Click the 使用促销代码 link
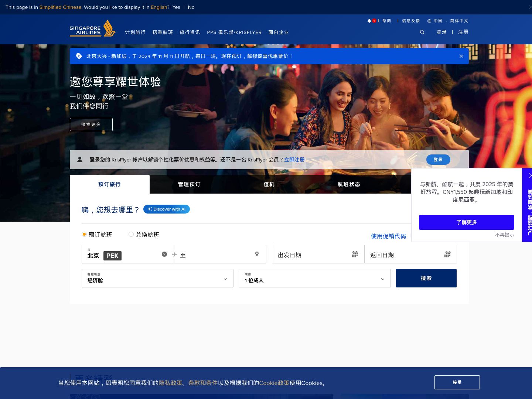 click(388, 236)
